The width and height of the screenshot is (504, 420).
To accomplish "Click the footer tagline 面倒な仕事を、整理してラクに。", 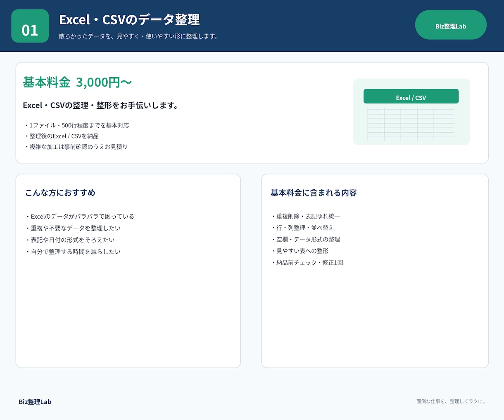I will (x=451, y=401).
